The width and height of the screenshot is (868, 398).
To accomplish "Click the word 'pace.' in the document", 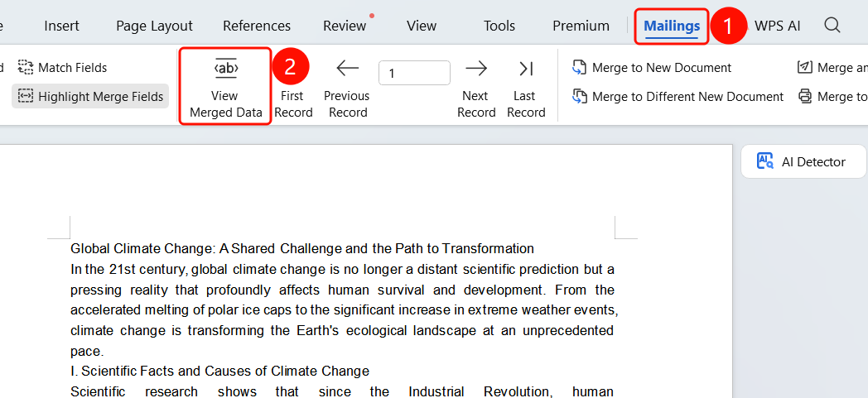I will tap(88, 351).
